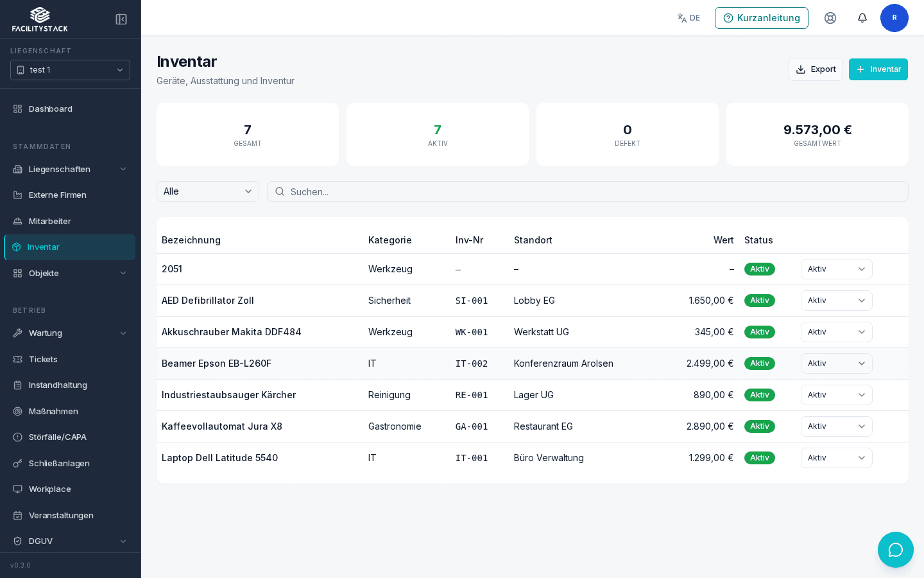Open Mitarbeiter in sidebar
924x578 pixels.
71,222
